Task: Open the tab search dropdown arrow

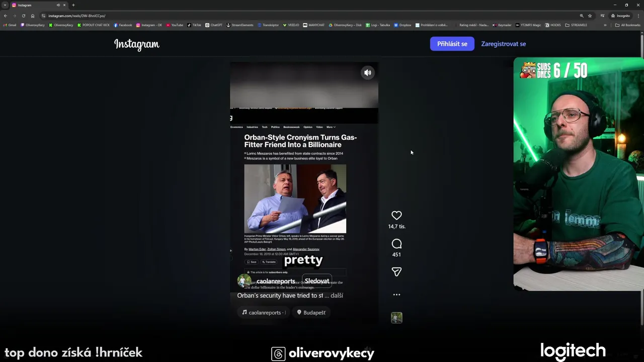Action: coord(5,5)
